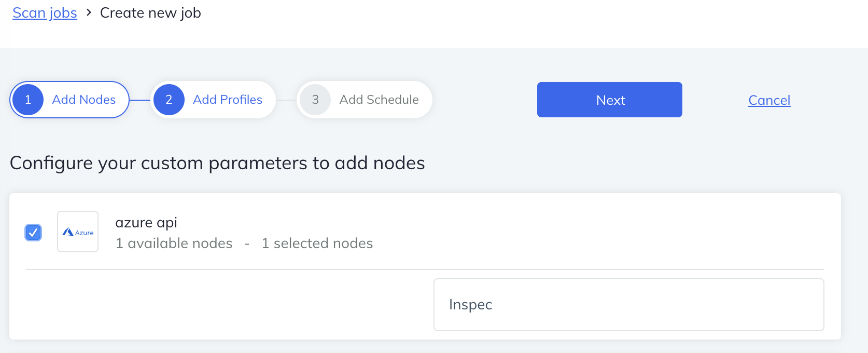Switch to the Add Profiles step label
The image size is (868, 353).
pyautogui.click(x=228, y=100)
